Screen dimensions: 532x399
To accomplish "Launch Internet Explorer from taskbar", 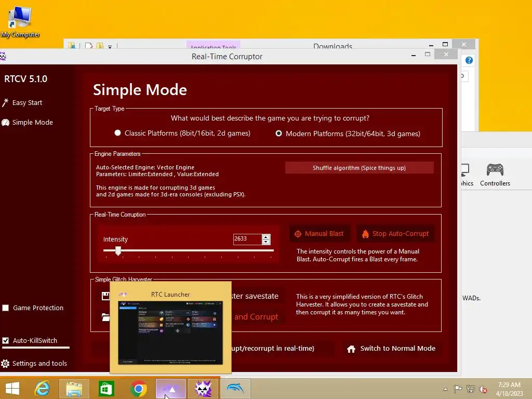I will [42, 389].
